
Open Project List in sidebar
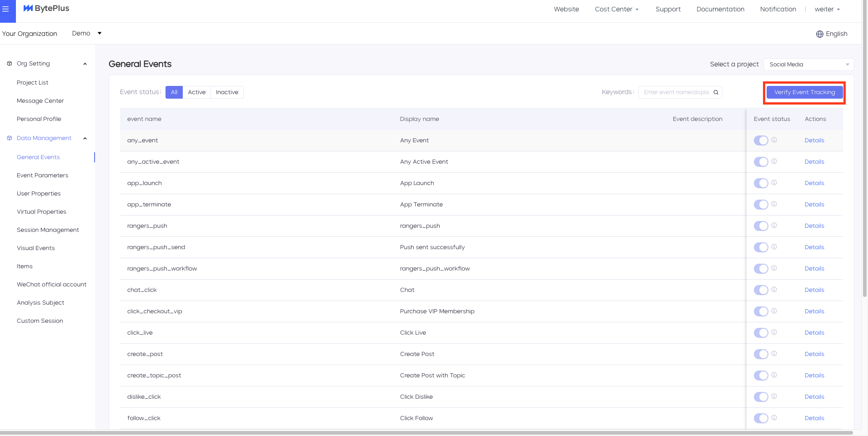32,83
